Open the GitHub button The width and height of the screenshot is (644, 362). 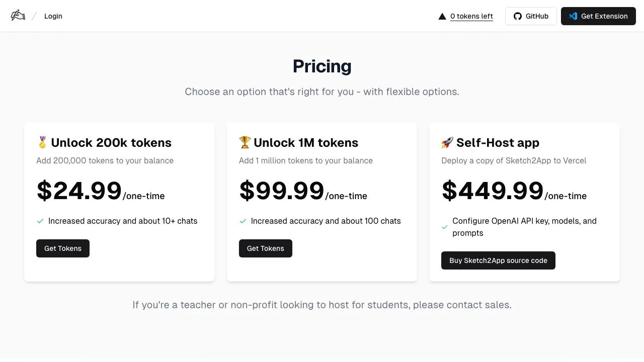531,16
